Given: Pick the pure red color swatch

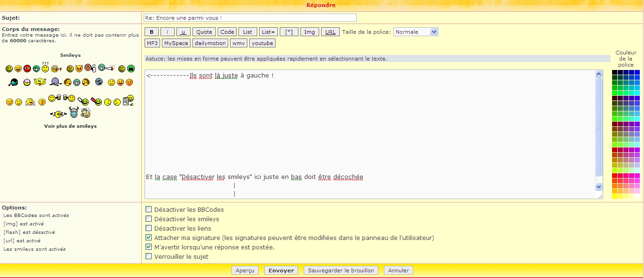Looking at the screenshot, I should [x=615, y=176].
